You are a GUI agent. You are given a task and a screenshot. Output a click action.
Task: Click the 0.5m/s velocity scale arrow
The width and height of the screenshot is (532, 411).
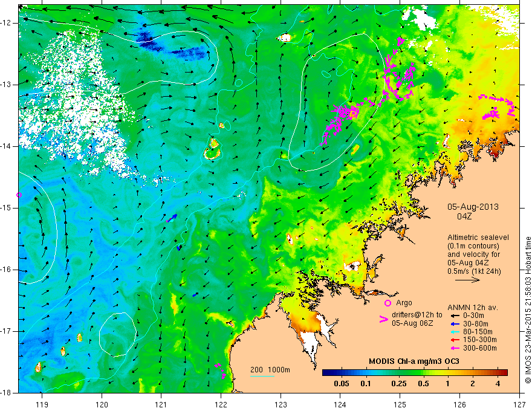467,280
